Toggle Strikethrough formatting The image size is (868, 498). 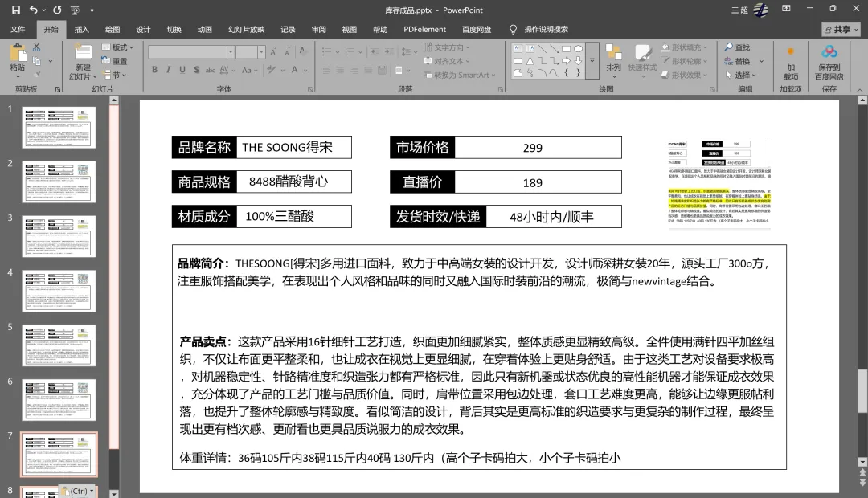[210, 70]
